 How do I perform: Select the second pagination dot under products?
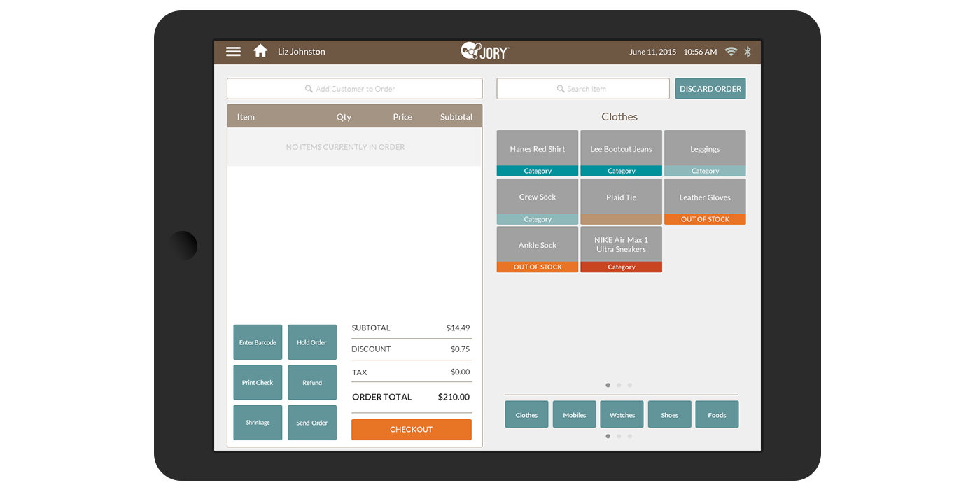pos(619,385)
